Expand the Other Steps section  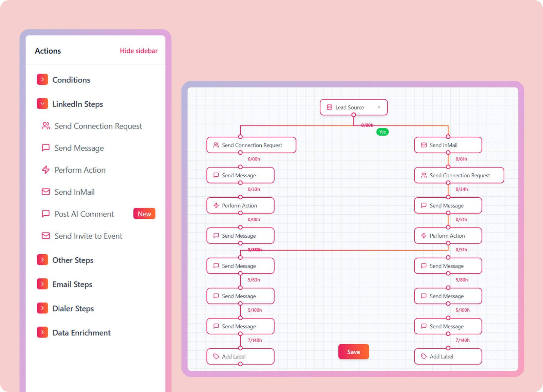point(42,260)
